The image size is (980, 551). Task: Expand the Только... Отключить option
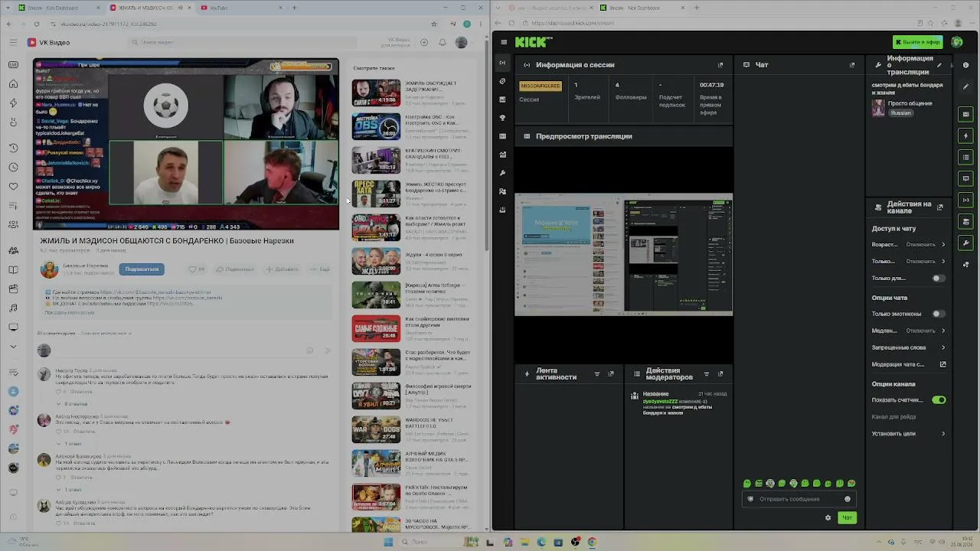point(908,262)
